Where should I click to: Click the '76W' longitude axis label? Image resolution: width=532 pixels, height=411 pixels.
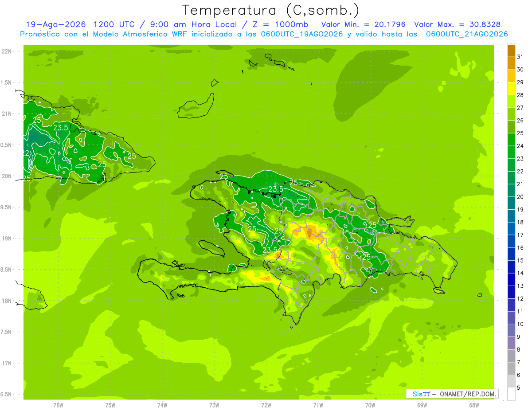click(x=58, y=405)
